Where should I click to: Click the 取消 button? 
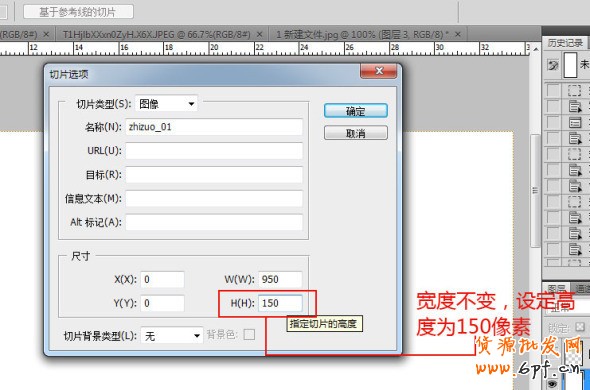(x=356, y=133)
